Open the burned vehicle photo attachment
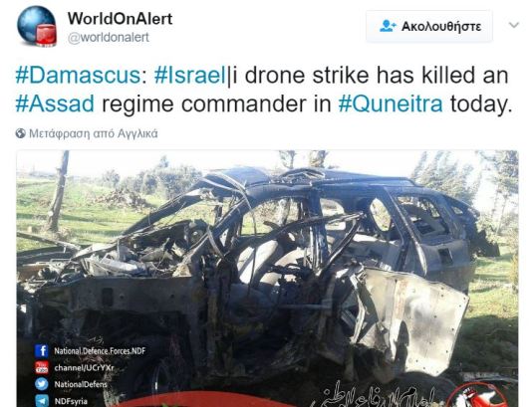 point(267,279)
